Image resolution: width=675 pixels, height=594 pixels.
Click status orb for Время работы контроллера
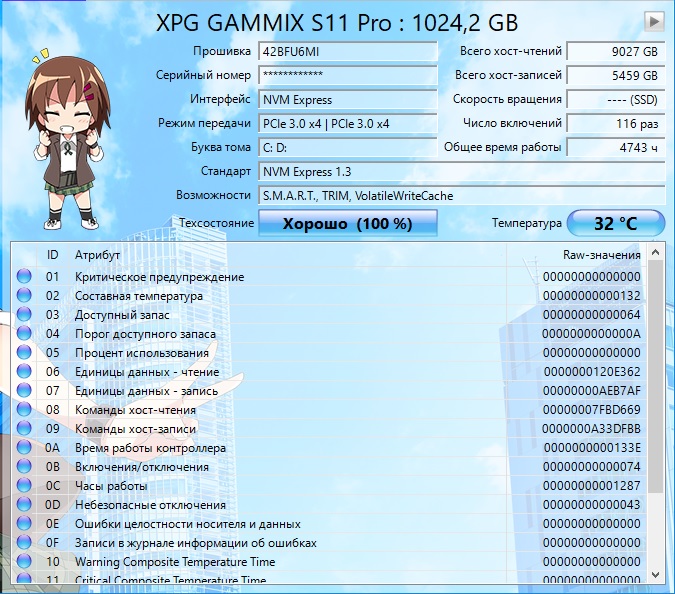pyautogui.click(x=24, y=447)
